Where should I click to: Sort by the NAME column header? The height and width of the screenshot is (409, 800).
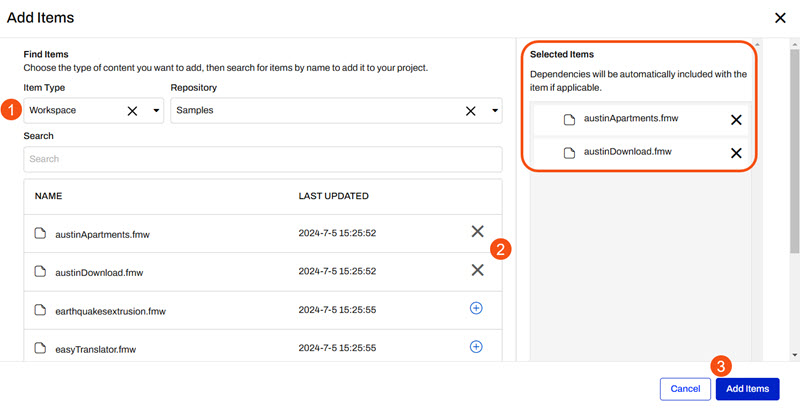(x=49, y=196)
